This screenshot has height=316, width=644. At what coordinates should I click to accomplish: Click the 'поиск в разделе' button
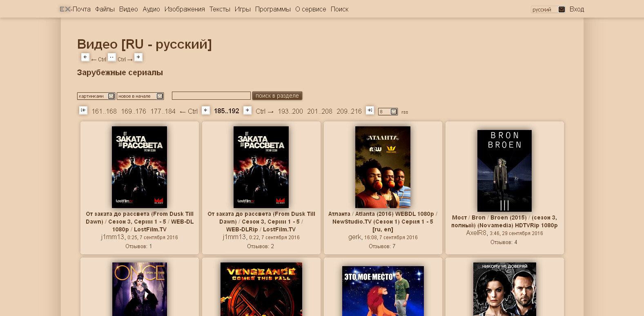(277, 96)
